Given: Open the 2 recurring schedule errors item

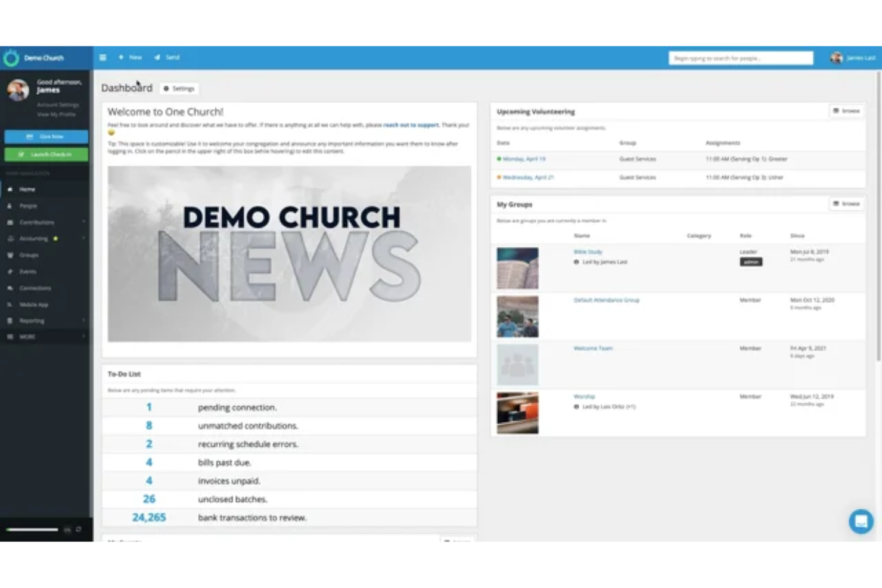Looking at the screenshot, I should click(290, 444).
